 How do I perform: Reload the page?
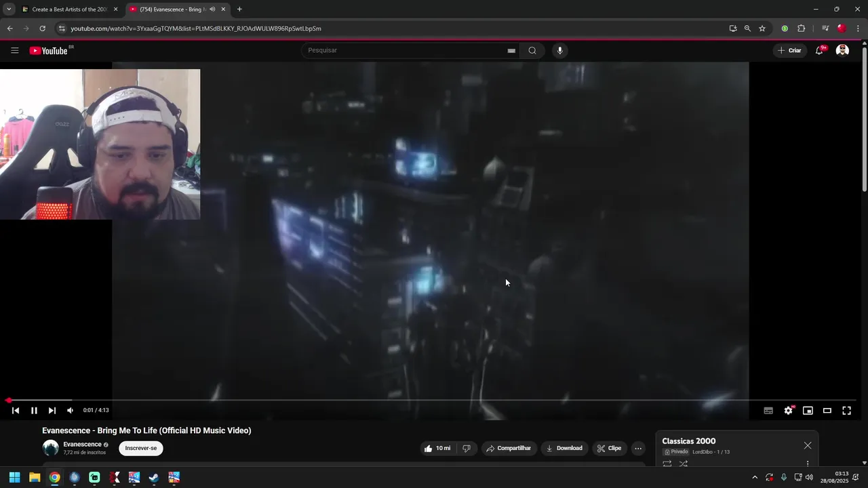[42, 28]
